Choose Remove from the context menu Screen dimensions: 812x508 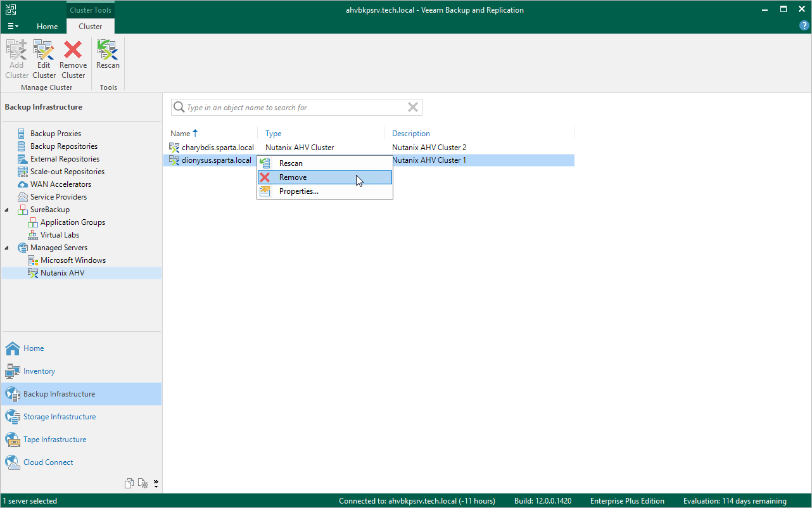click(x=325, y=177)
